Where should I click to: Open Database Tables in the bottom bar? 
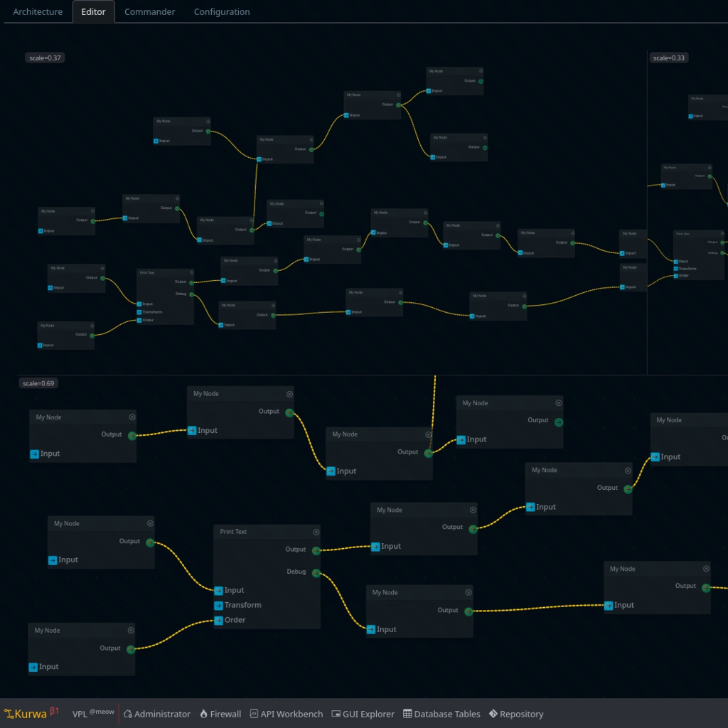pyautogui.click(x=441, y=714)
